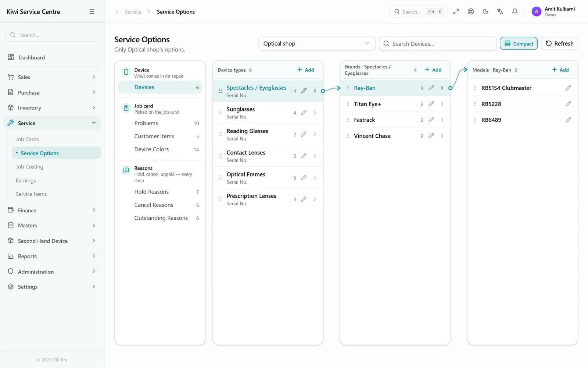The height and width of the screenshot is (368, 588).
Task: Open Prescription Lenses brands chevron
Action: point(315,199)
